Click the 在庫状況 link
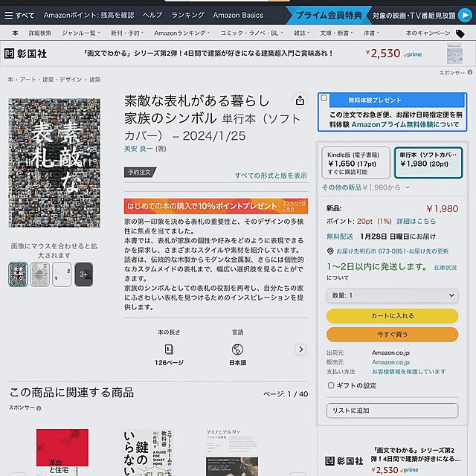The height and width of the screenshot is (476, 476). coord(445,268)
